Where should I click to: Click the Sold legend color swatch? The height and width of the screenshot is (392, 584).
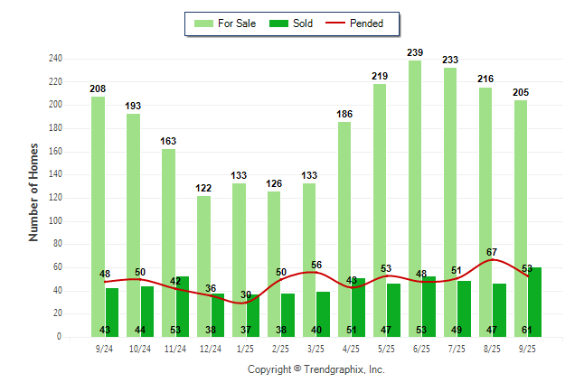[x=278, y=23]
